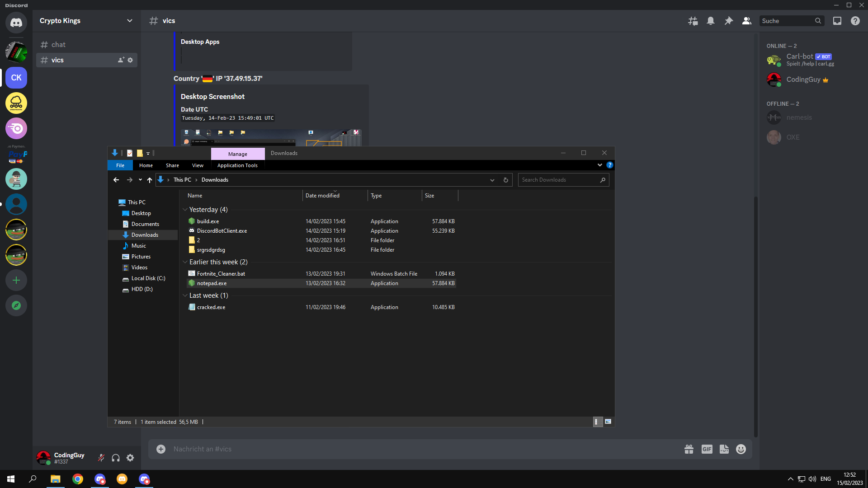This screenshot has width=868, height=488.
Task: Send a gift using gift icon
Action: [689, 449]
